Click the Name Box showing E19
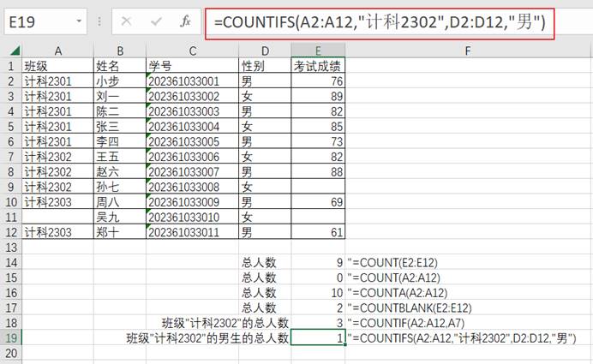The width and height of the screenshot is (593, 364). (x=39, y=21)
